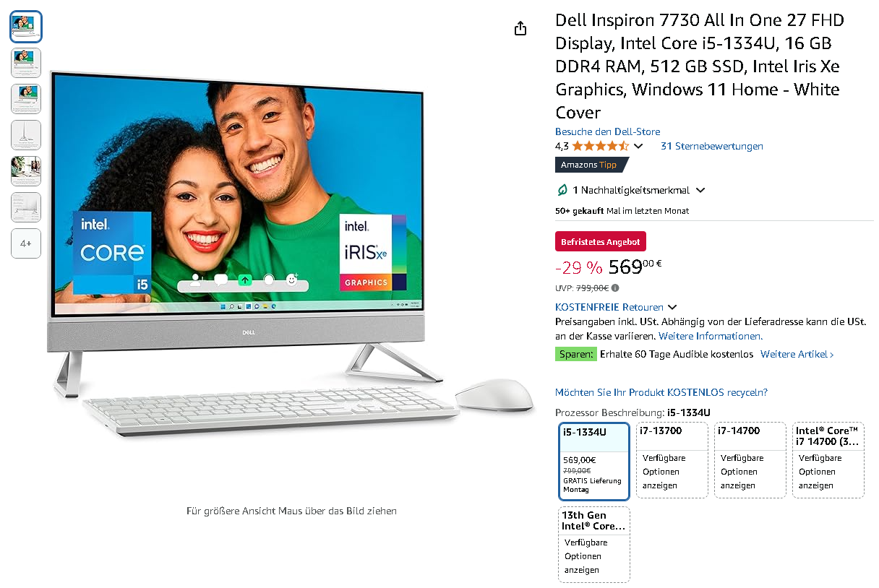This screenshot has height=588, width=879.
Task: Click the share icon above the product image
Action: tap(520, 28)
